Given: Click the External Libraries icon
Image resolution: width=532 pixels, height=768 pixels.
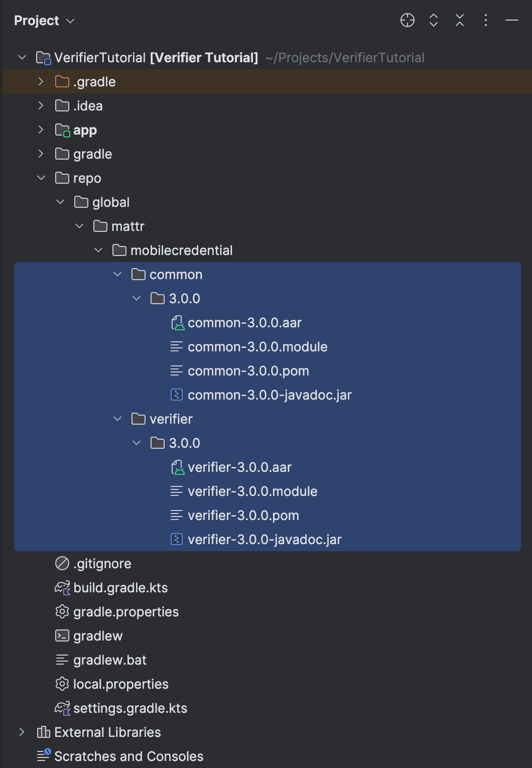Looking at the screenshot, I should click(x=44, y=732).
